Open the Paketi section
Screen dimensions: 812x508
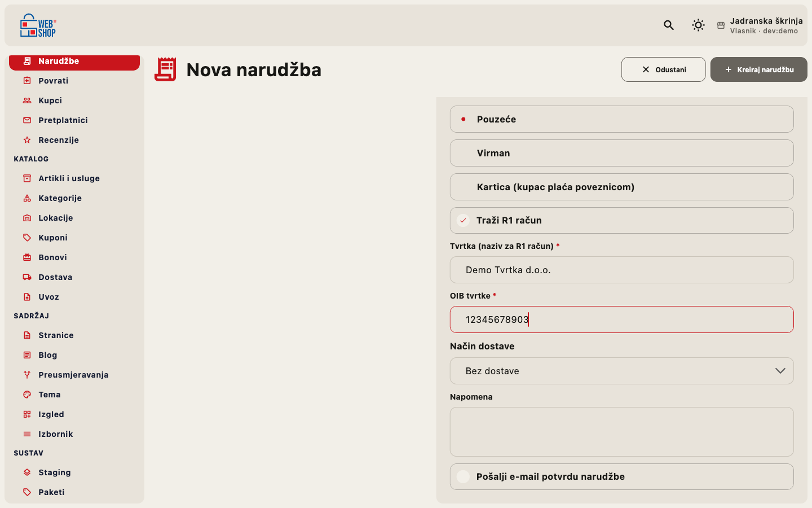coord(74,492)
